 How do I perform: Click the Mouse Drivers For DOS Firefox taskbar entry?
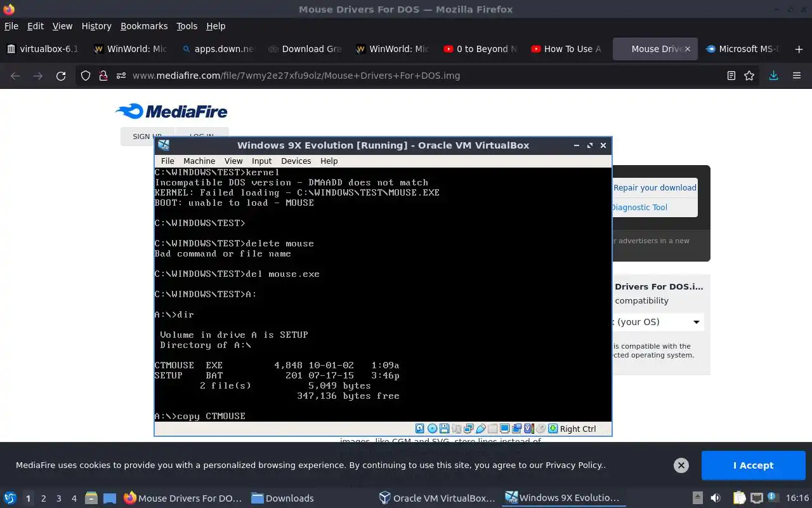click(x=183, y=498)
